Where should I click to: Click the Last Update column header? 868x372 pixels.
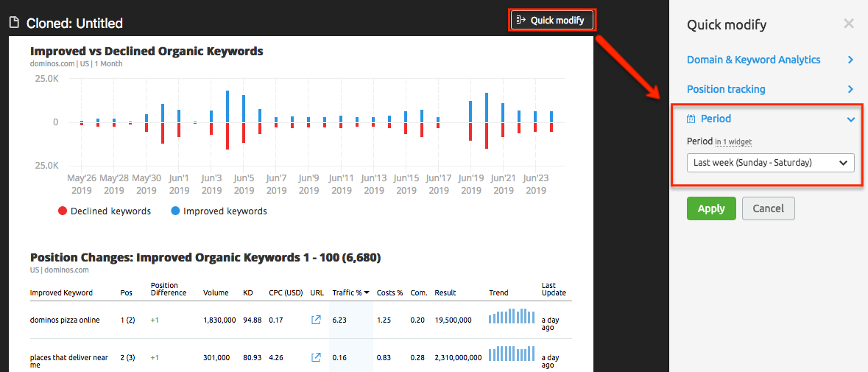(x=554, y=289)
